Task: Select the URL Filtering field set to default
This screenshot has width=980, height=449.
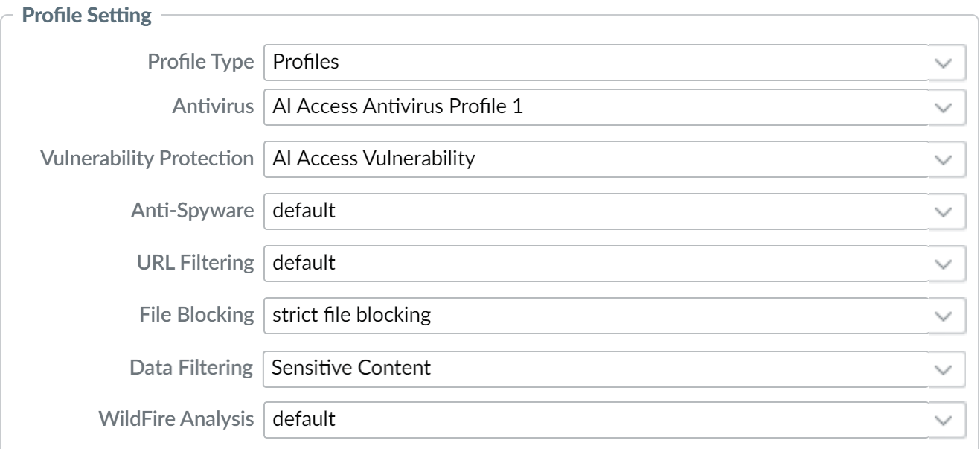Action: 595,264
